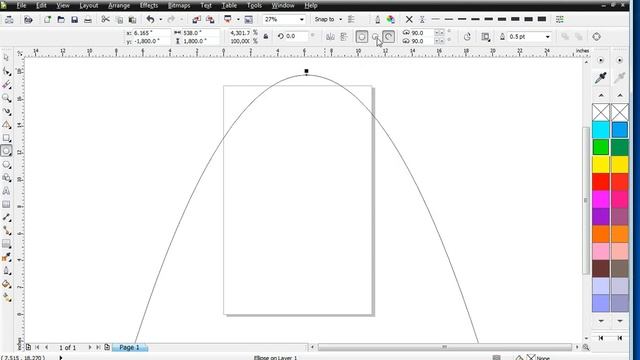Click the Cut scissors icon

(x=105, y=19)
